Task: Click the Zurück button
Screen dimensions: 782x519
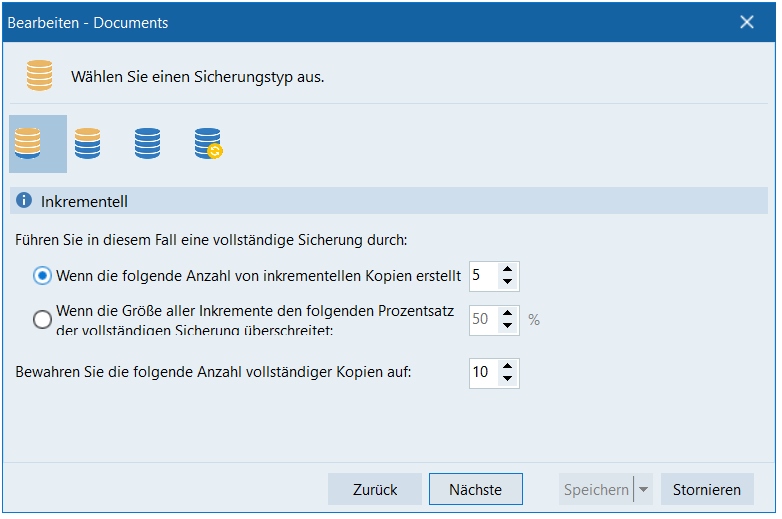Action: click(375, 490)
